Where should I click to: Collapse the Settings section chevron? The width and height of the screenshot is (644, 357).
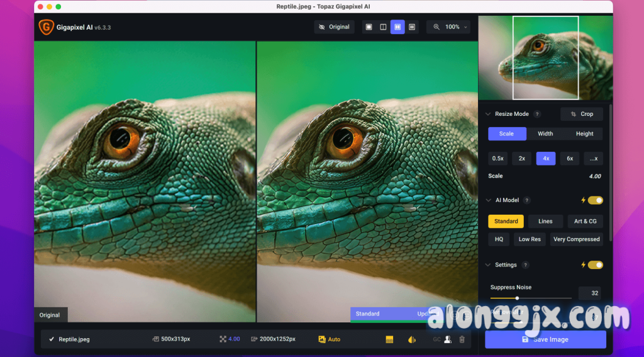point(488,265)
